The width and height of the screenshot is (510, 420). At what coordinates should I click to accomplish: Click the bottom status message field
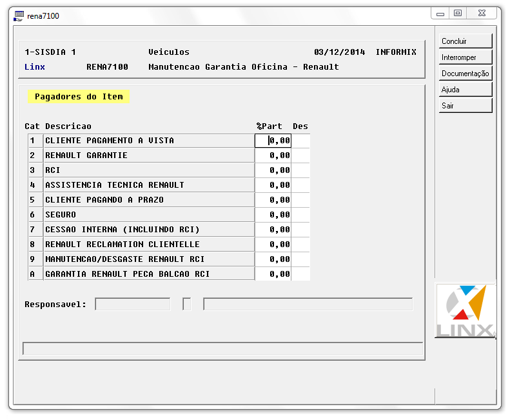coord(223,348)
